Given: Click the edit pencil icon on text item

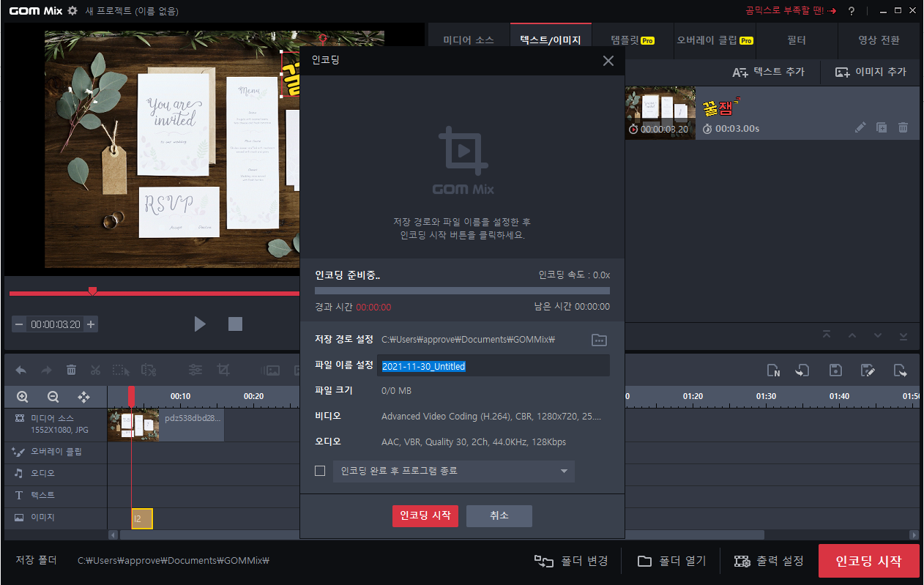Looking at the screenshot, I should coord(860,127).
